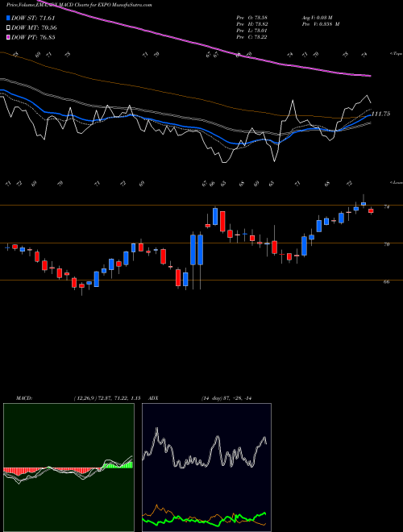Click the 'Pre H: 73.82' high value
Viewport: 403px width, 532px height.
(251, 24)
